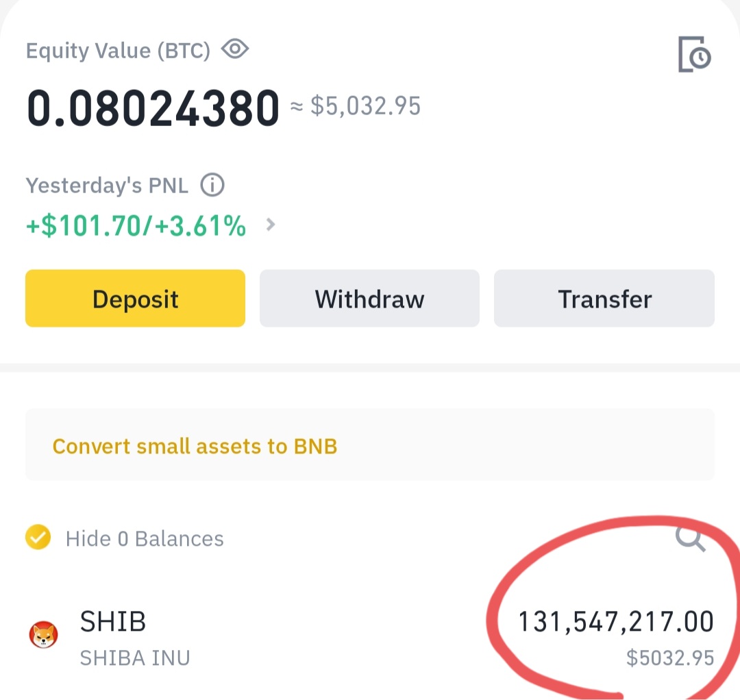Viewport: 740px width, 700px height.
Task: Click the Withdraw button
Action: pos(369,298)
